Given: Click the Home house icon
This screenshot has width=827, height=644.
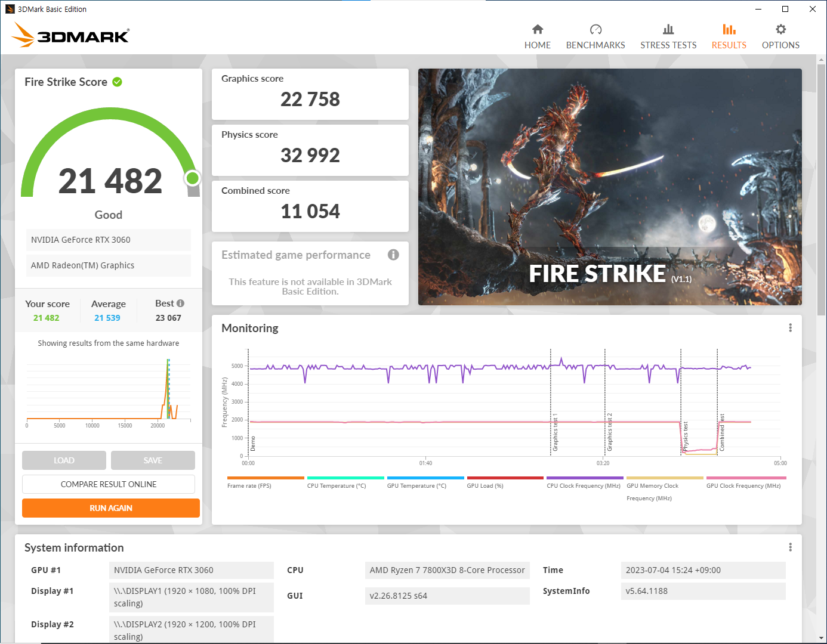Looking at the screenshot, I should click(538, 29).
